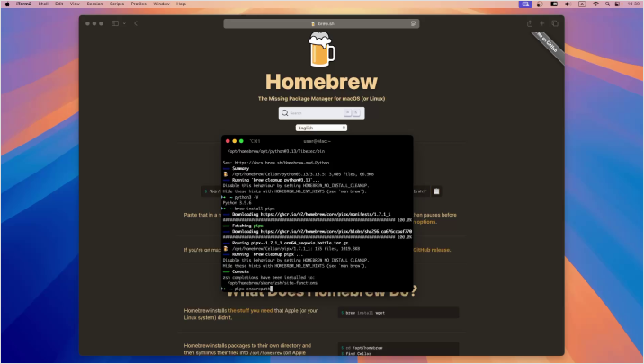Click the Homebrew site search field
This screenshot has height=364, width=644.
[x=321, y=113]
